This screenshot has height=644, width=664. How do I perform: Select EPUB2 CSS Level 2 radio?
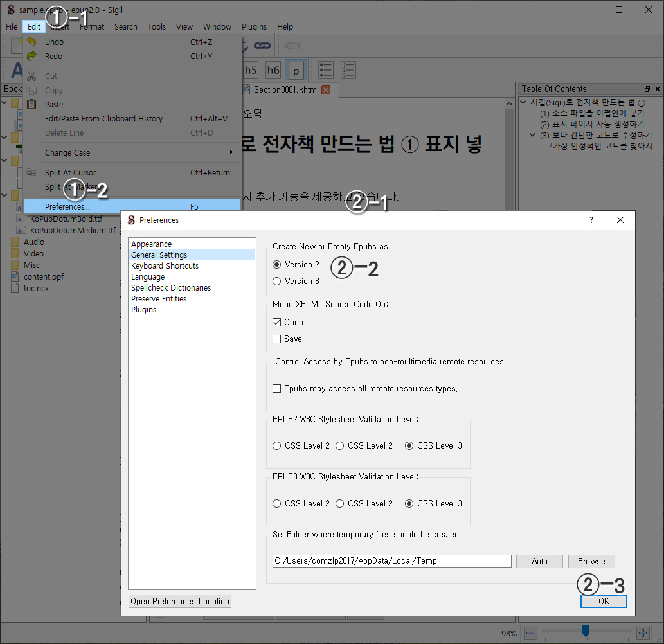pos(277,445)
